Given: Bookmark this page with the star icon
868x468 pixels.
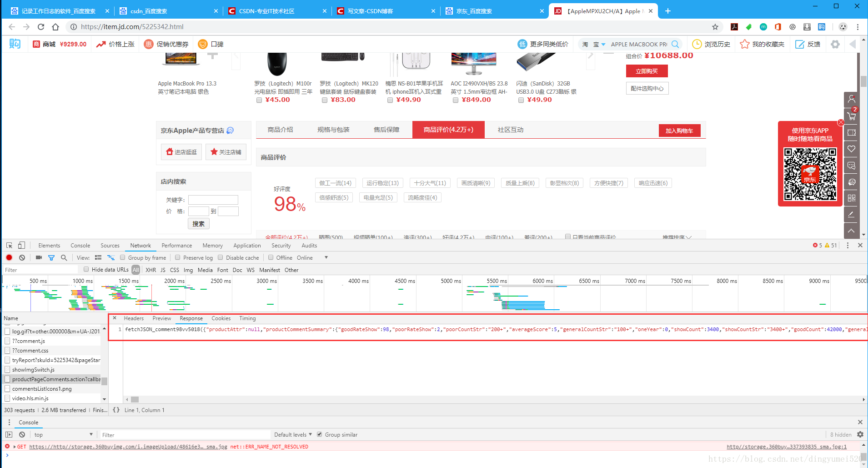Looking at the screenshot, I should click(715, 27).
